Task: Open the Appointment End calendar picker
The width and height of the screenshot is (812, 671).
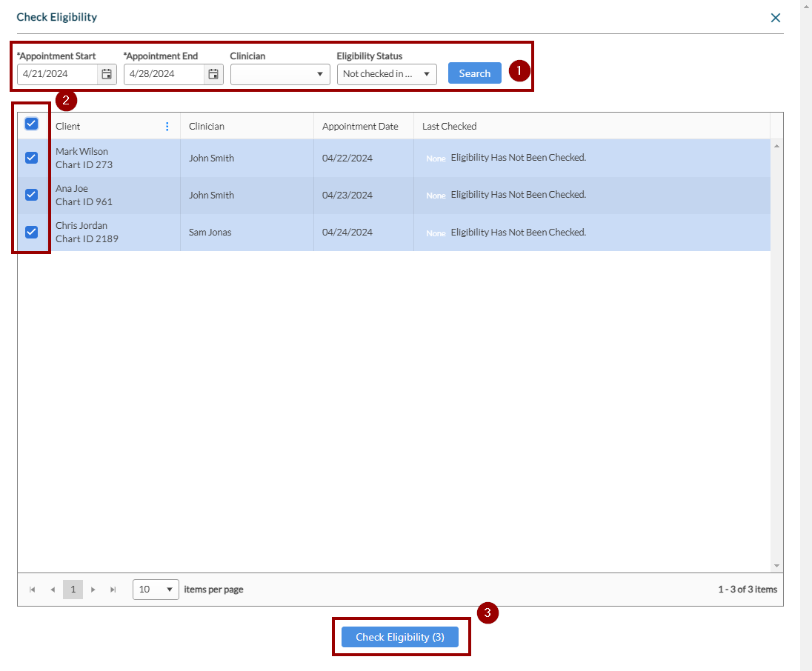Action: pos(213,74)
